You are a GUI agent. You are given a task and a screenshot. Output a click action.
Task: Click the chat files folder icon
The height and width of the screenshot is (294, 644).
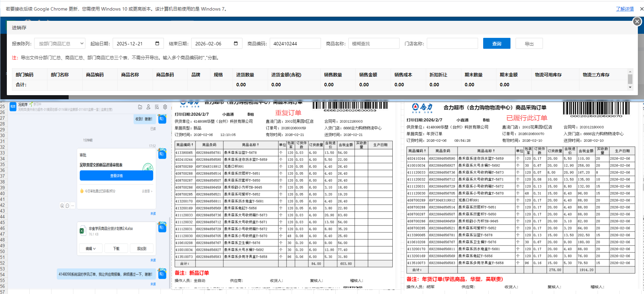pos(140,107)
